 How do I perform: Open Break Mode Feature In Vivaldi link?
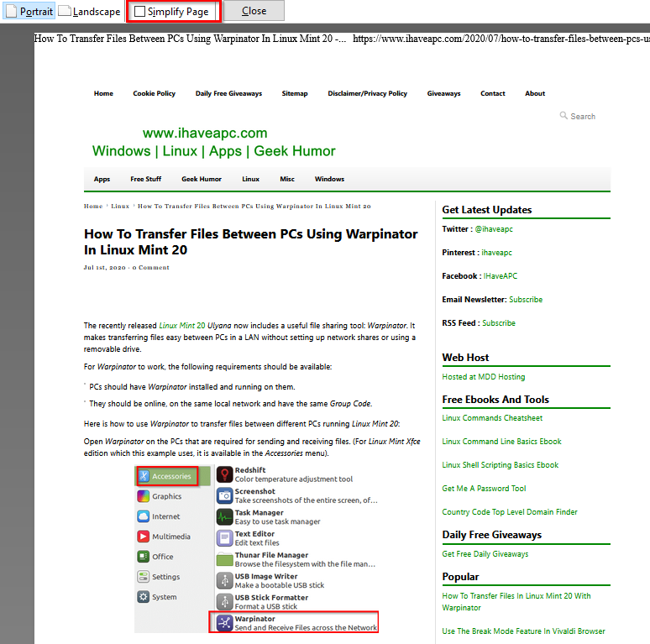pyautogui.click(x=523, y=631)
